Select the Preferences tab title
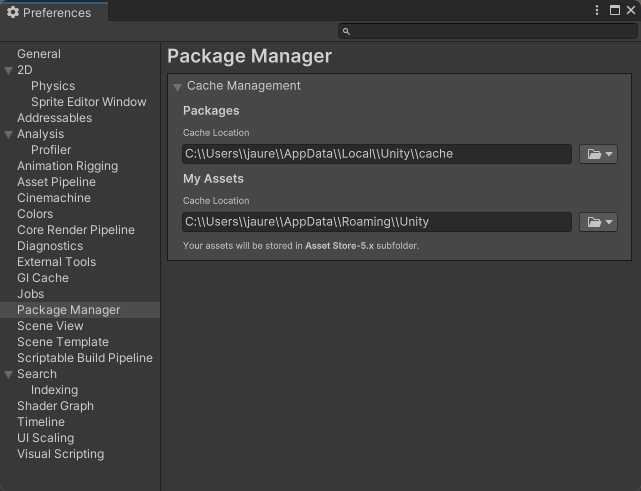This screenshot has height=491, width=641. [56, 12]
